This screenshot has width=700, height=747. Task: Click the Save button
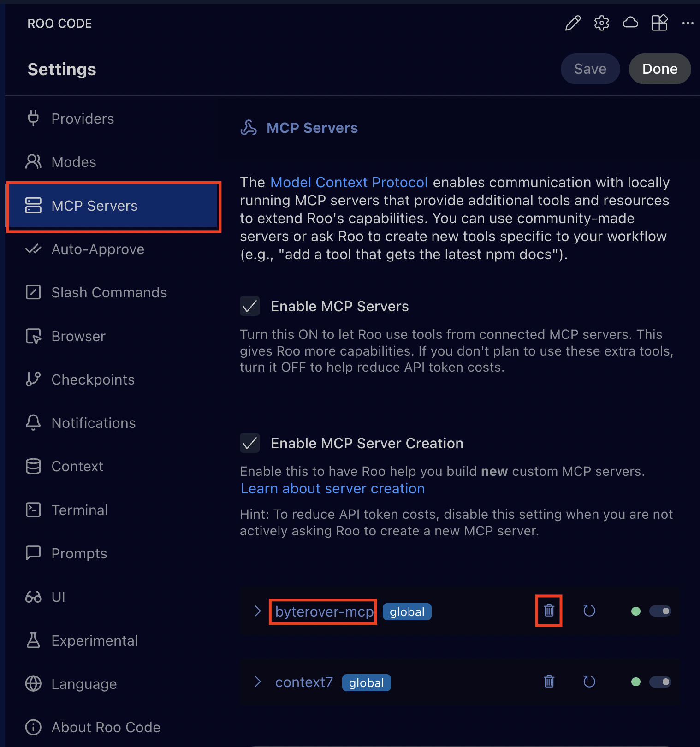click(590, 69)
